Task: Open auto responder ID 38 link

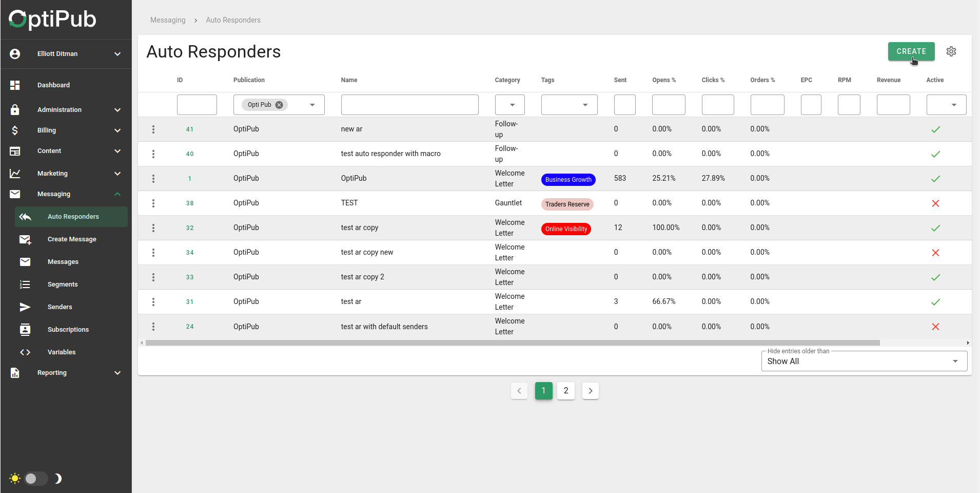Action: point(190,203)
